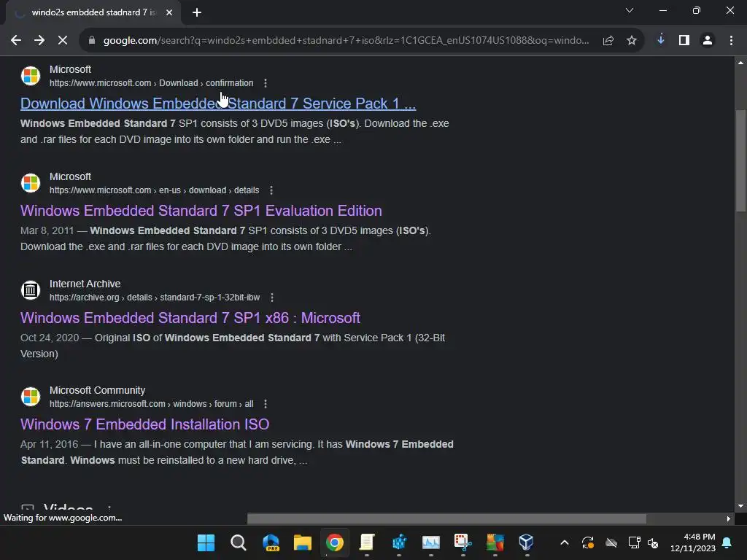Screen dimensions: 747x560
Task: Open Windows Embedded Standard 7 SP1 Evaluation Edition
Action: tap(201, 211)
